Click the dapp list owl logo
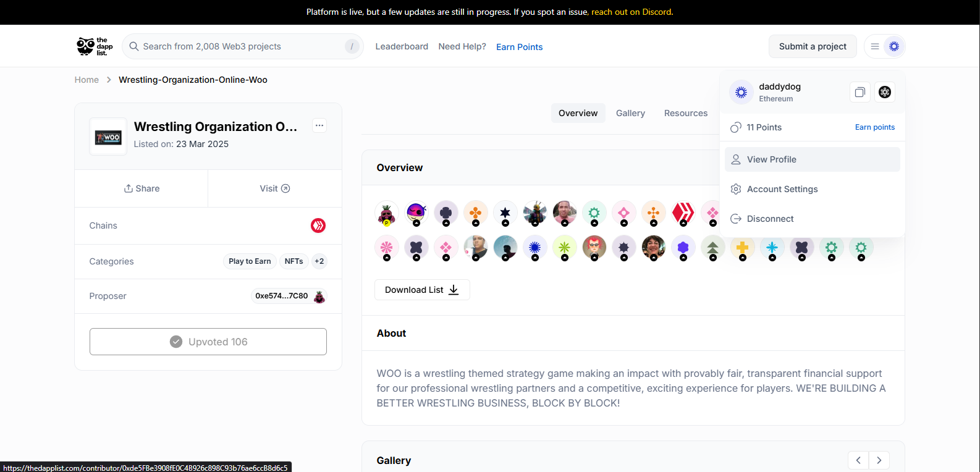Viewport: 980px width, 472px height. (x=95, y=46)
